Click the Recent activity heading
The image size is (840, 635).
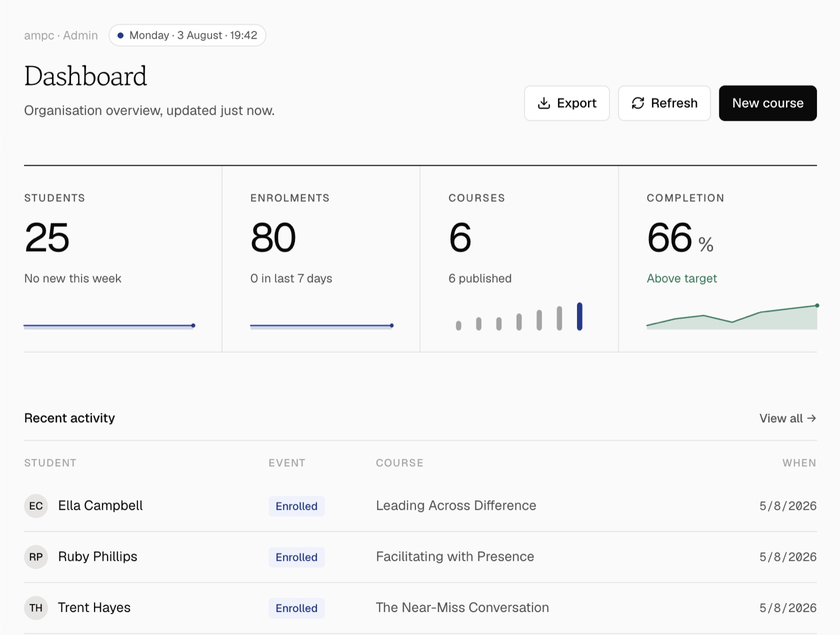pos(69,418)
